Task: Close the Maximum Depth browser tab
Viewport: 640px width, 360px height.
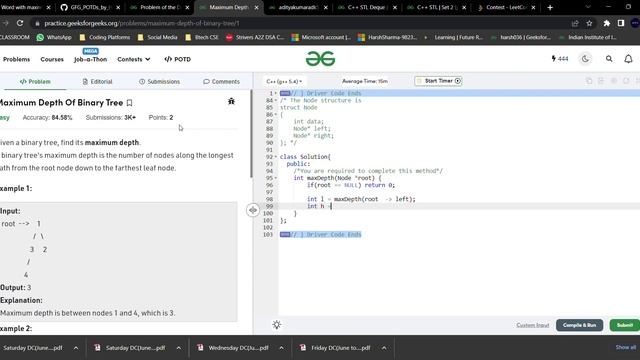Action: [256, 7]
